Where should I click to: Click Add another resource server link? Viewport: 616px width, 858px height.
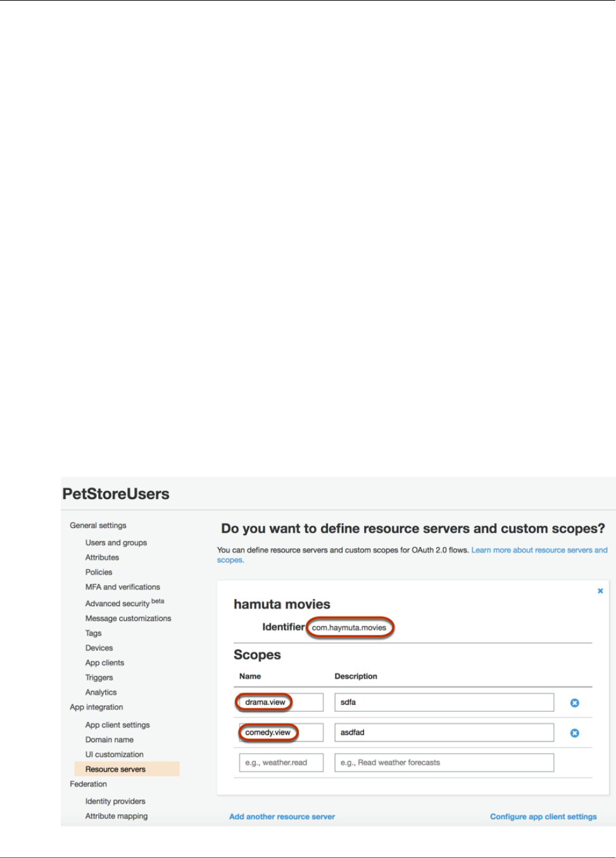[x=282, y=817]
